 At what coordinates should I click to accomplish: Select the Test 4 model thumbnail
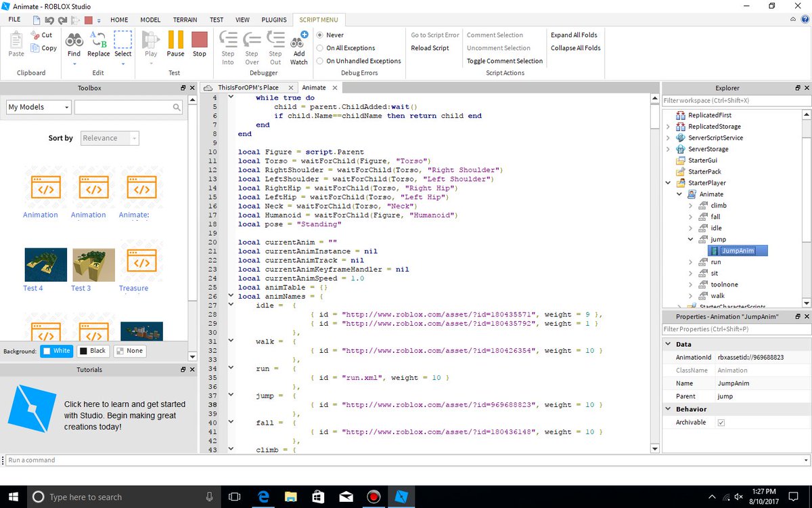45,265
